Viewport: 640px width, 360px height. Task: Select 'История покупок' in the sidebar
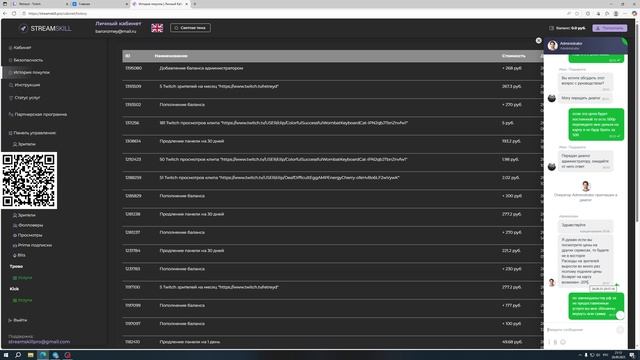[x=31, y=72]
